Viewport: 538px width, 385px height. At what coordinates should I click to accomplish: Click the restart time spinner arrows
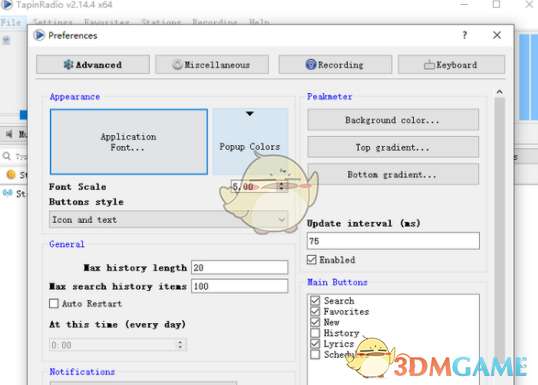[x=180, y=345]
